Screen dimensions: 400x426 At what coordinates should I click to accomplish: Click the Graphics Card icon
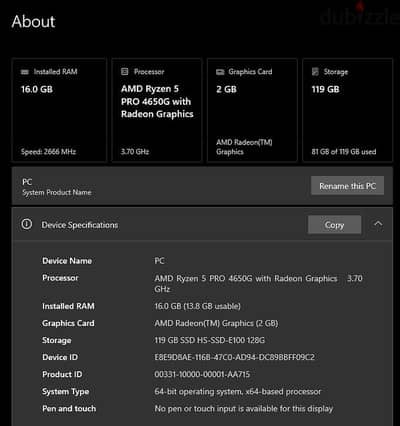coord(220,72)
